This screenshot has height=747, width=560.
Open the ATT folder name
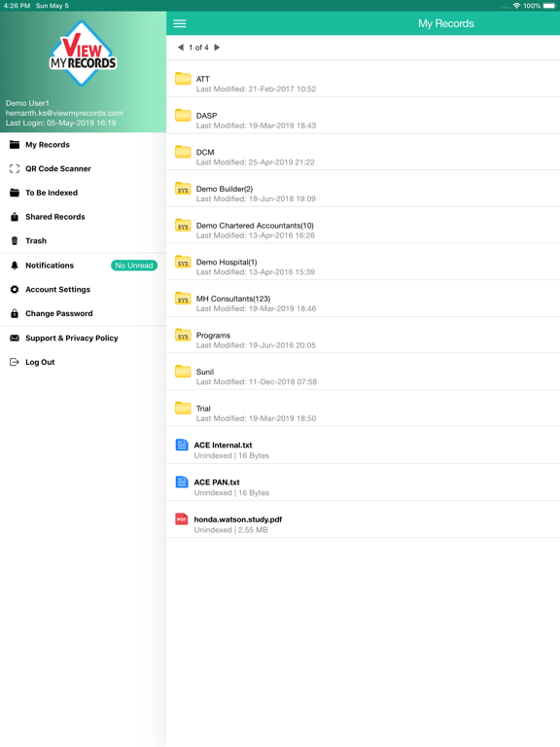coord(203,79)
